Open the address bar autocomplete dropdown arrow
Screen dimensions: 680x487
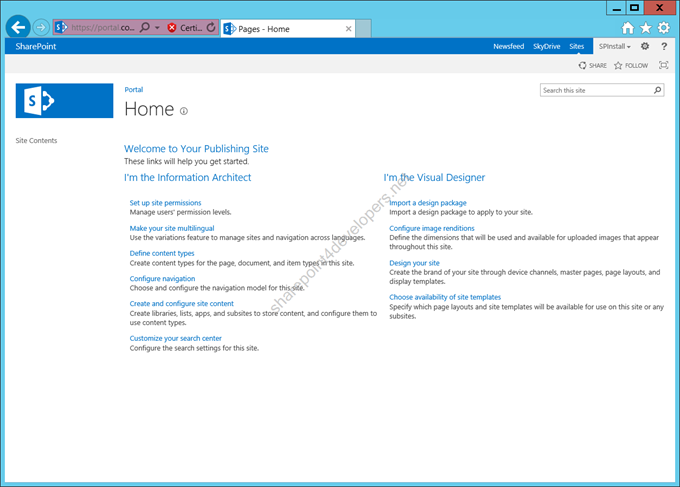(157, 28)
